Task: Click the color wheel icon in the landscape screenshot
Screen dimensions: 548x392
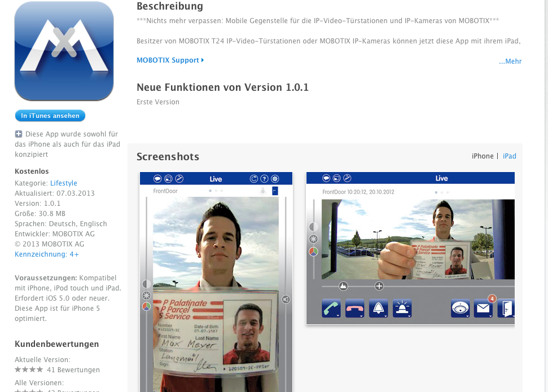Action: (313, 252)
